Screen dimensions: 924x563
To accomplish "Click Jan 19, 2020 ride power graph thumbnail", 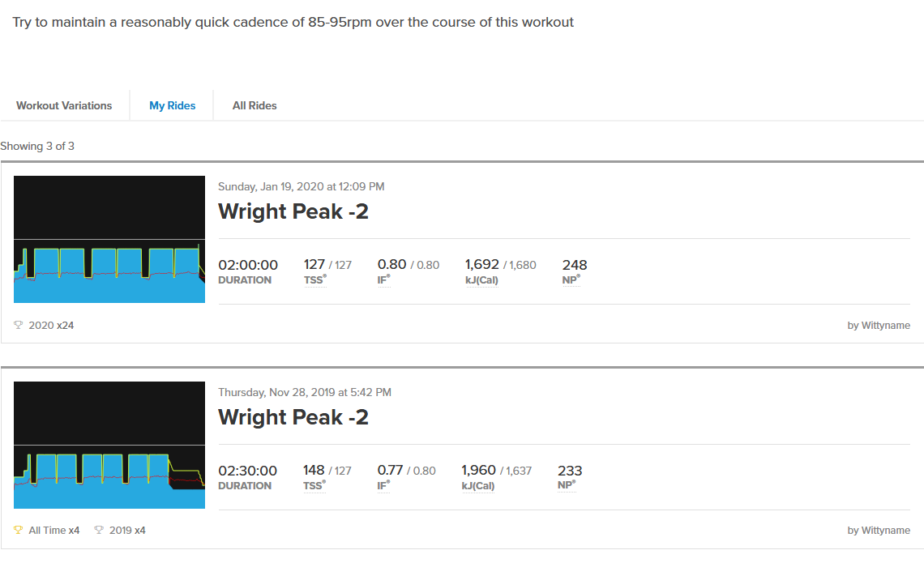I will coord(109,239).
